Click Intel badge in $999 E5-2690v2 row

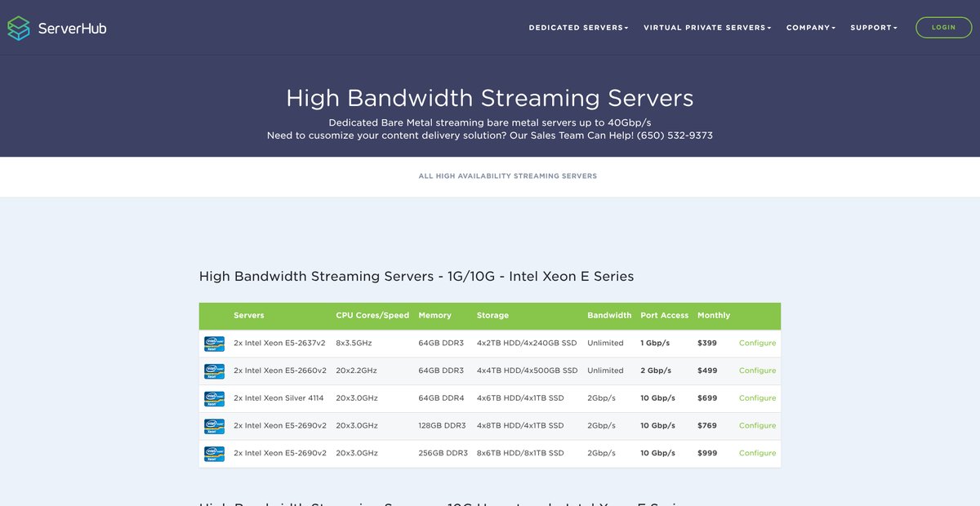(x=214, y=454)
